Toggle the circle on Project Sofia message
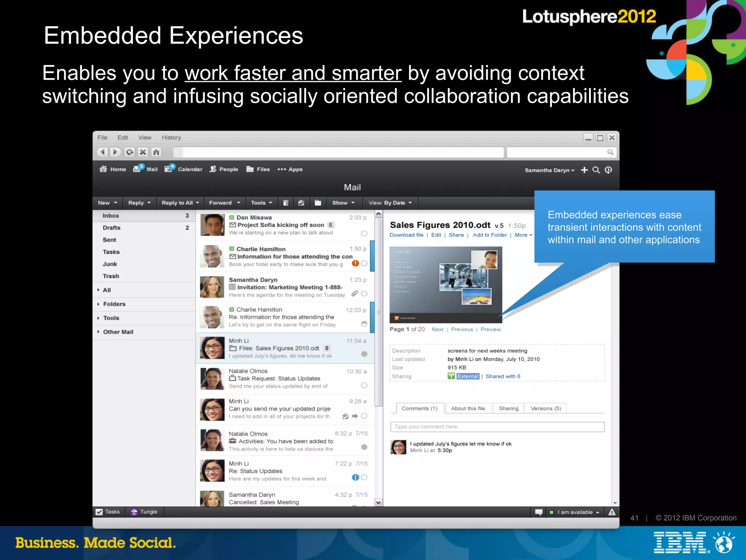746x560 pixels. 364,233
